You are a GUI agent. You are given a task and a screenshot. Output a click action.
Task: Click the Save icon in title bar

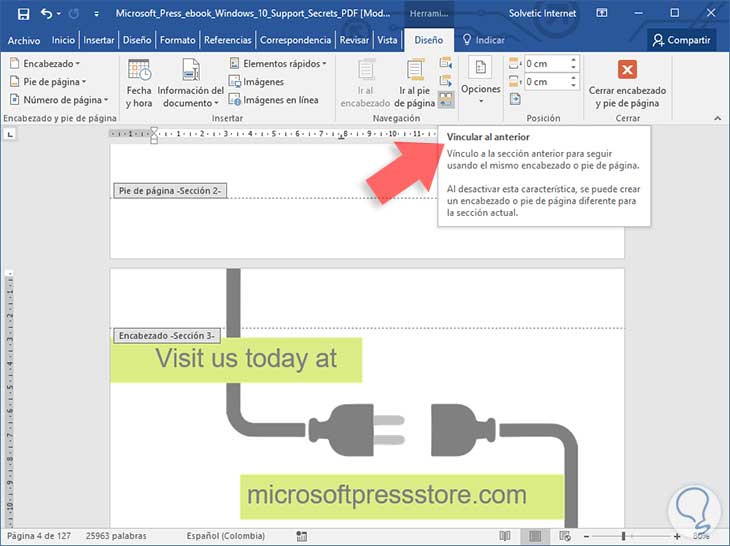[x=23, y=13]
